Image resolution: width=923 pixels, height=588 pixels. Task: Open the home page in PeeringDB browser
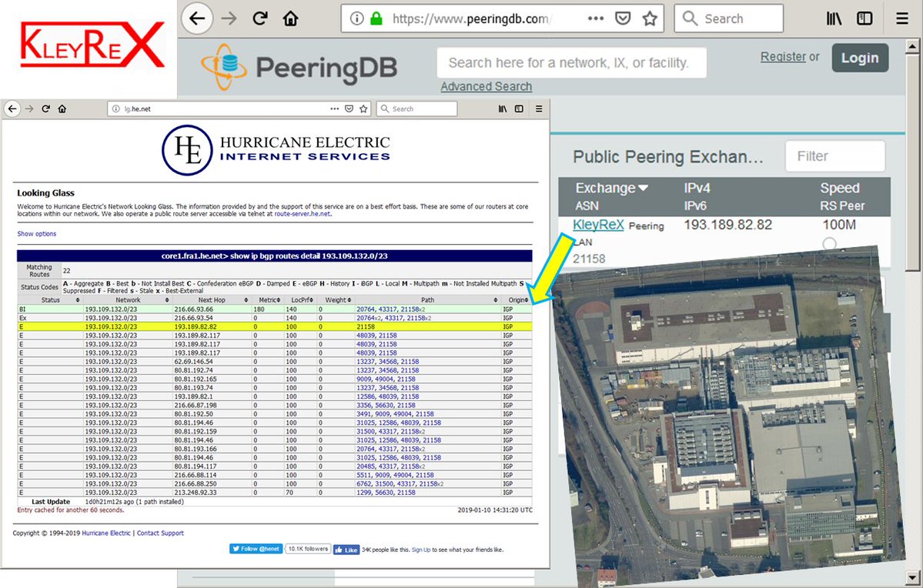click(x=290, y=18)
